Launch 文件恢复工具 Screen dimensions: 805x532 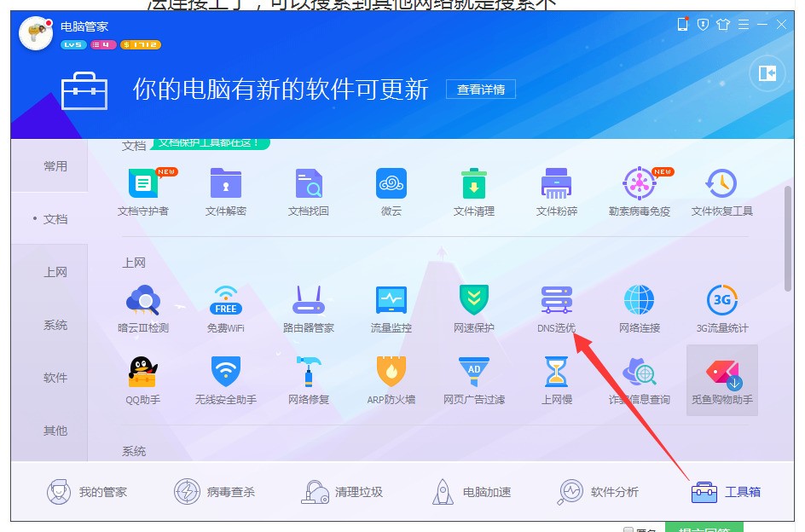(x=721, y=193)
